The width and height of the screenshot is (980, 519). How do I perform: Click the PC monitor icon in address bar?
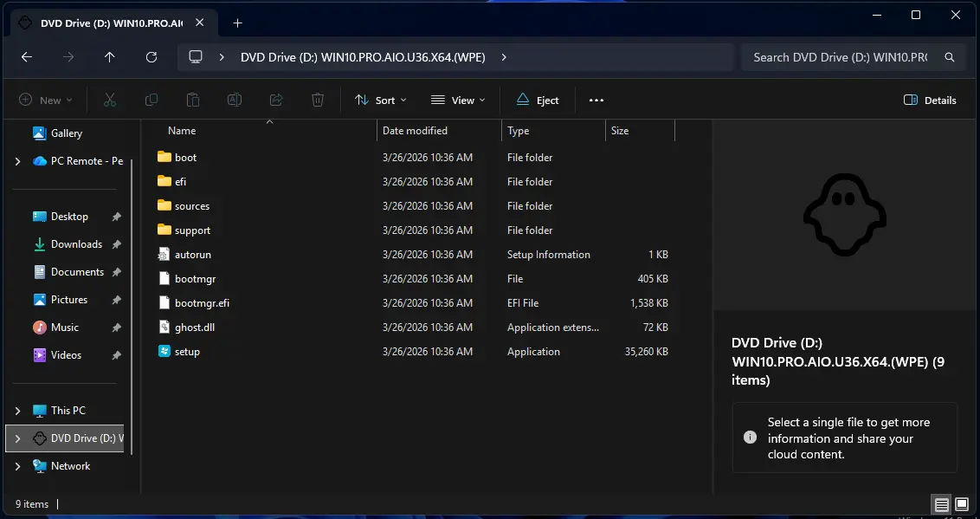tap(196, 57)
